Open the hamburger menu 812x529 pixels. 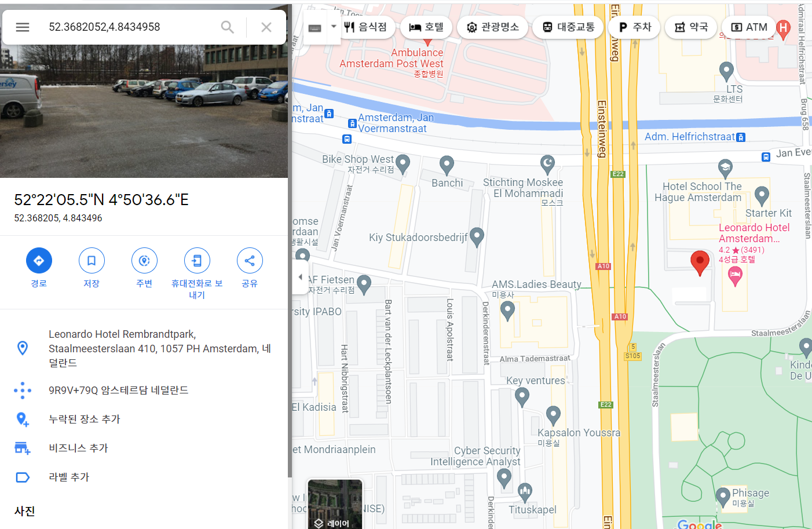[x=23, y=27]
